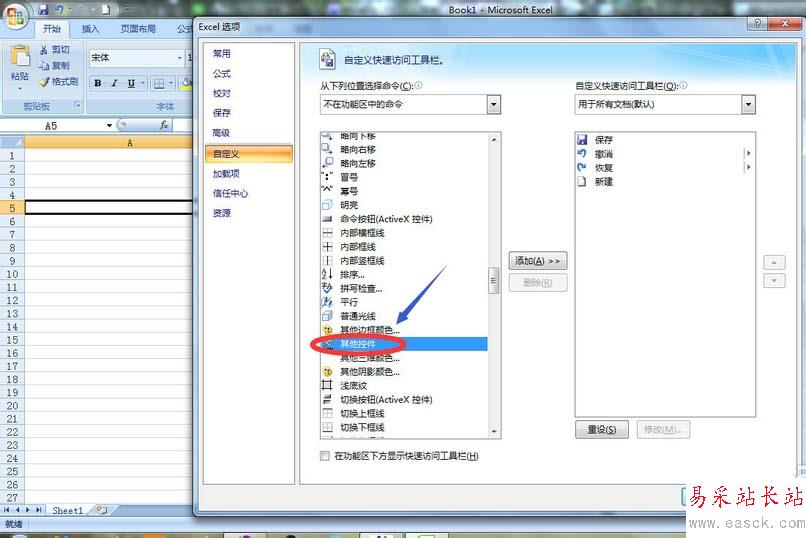The image size is (806, 538).
Task: Switch to the 插入 ribbon tab
Action: click(90, 29)
